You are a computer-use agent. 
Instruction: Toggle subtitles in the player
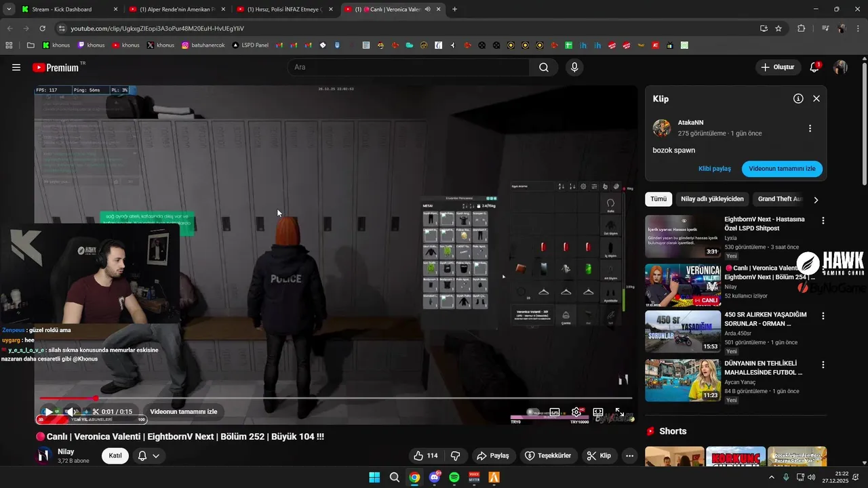(x=555, y=411)
